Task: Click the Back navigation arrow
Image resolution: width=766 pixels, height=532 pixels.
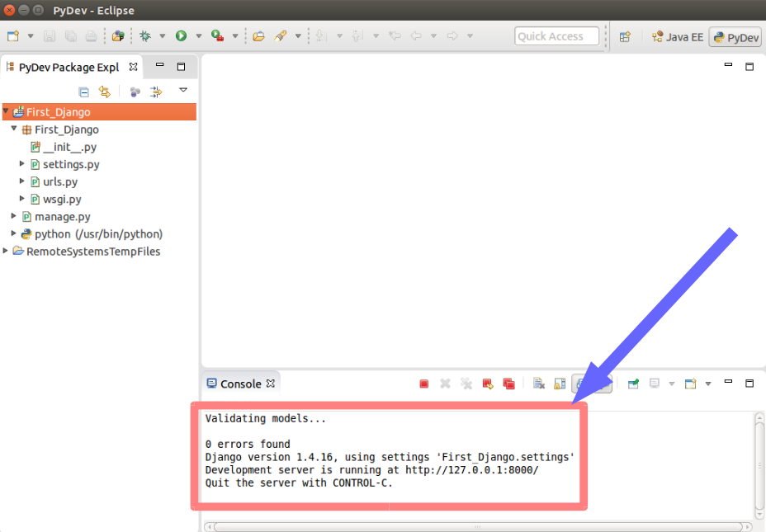Action: [416, 36]
